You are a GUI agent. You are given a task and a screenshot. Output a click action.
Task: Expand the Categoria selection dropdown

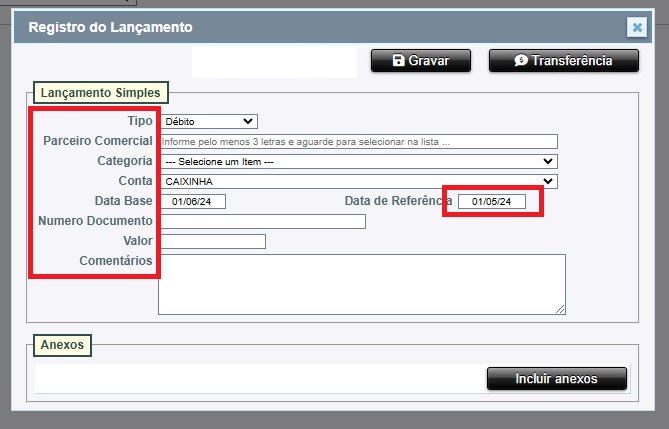point(358,161)
